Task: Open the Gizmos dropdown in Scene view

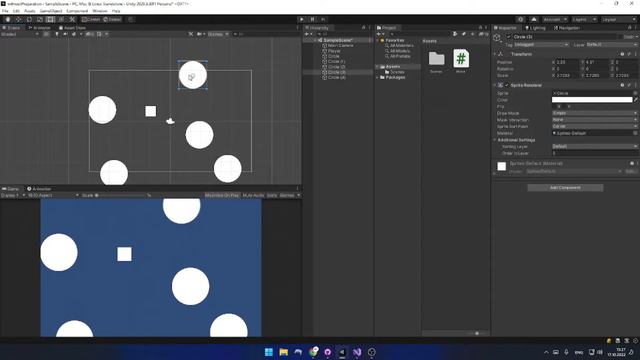Action: pos(218,34)
